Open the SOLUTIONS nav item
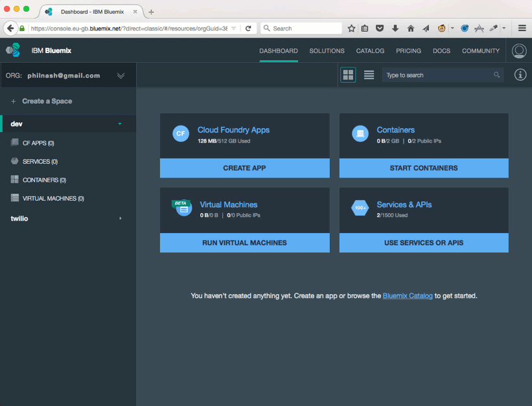Viewport: 532px width, 406px height. [x=327, y=51]
